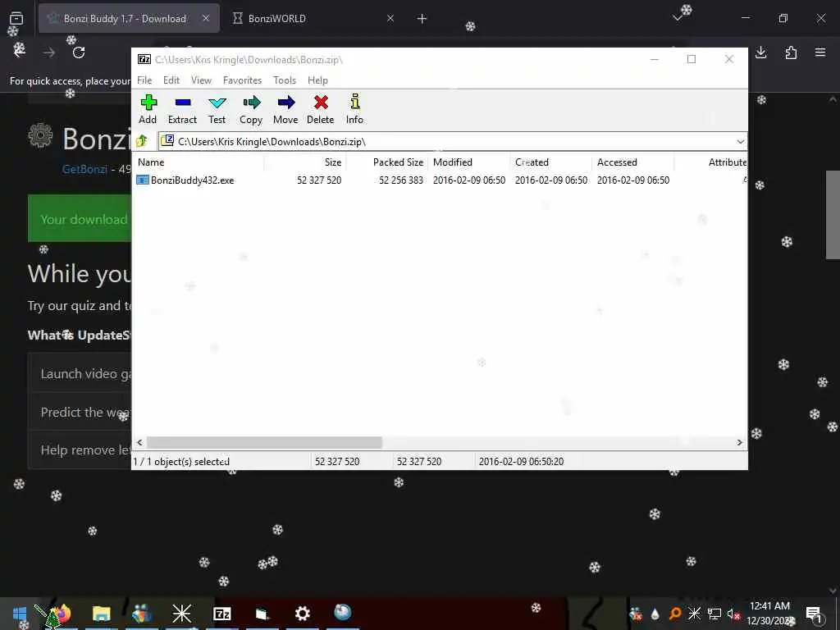Expand the address path dropdown

(740, 141)
